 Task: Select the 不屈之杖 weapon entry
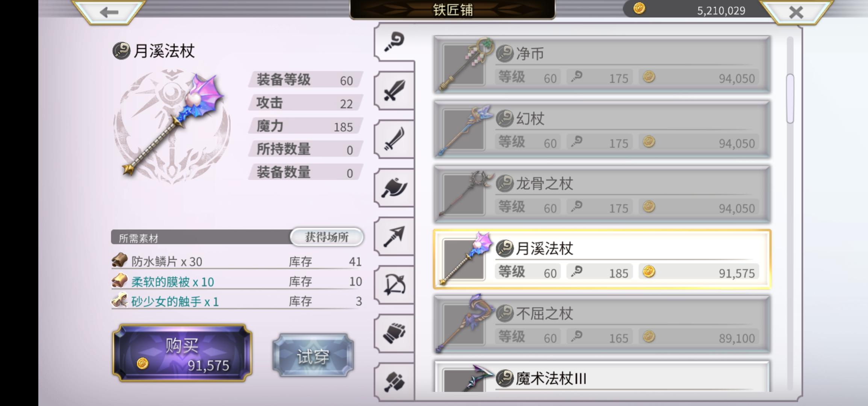pyautogui.click(x=602, y=324)
